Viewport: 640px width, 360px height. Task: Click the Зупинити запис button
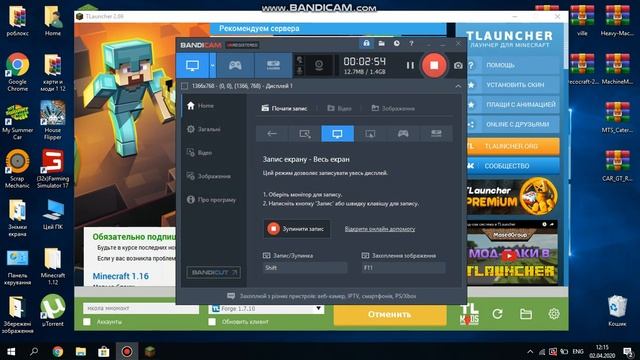tap(297, 229)
